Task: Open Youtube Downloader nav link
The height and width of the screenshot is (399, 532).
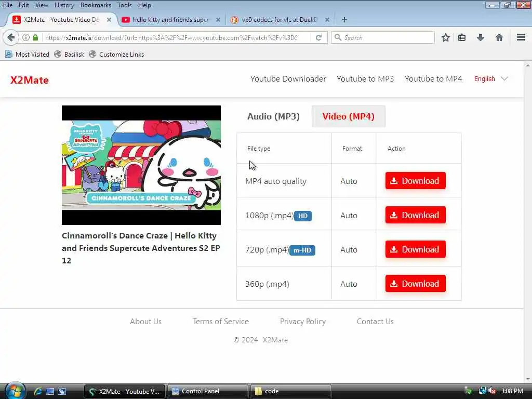Action: (x=288, y=79)
